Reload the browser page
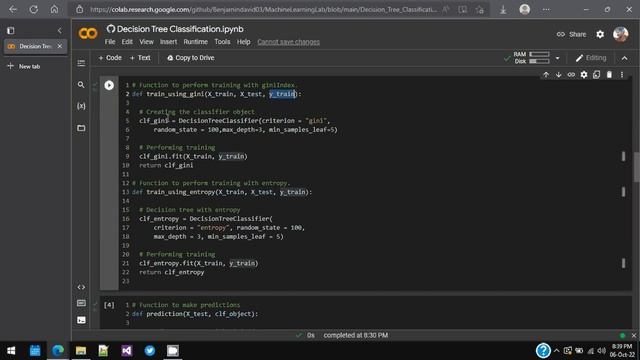Viewport: 640px width, 360px height. pyautogui.click(x=33, y=9)
